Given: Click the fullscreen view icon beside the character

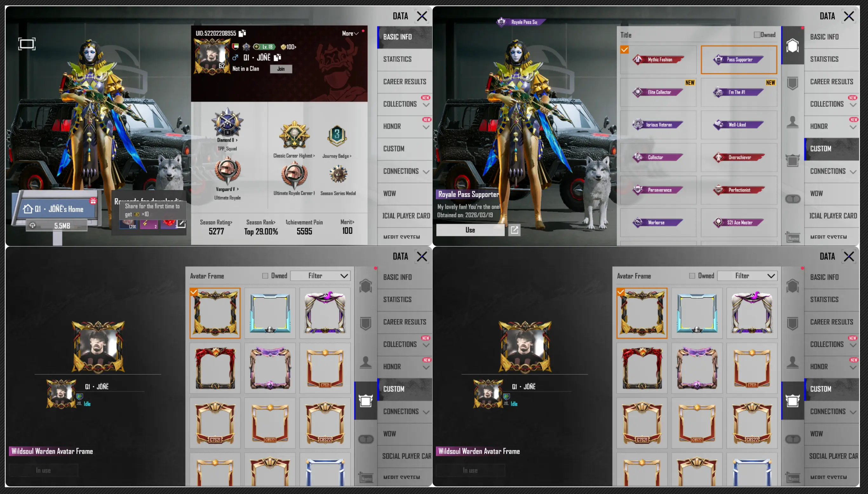Looking at the screenshot, I should [x=27, y=44].
